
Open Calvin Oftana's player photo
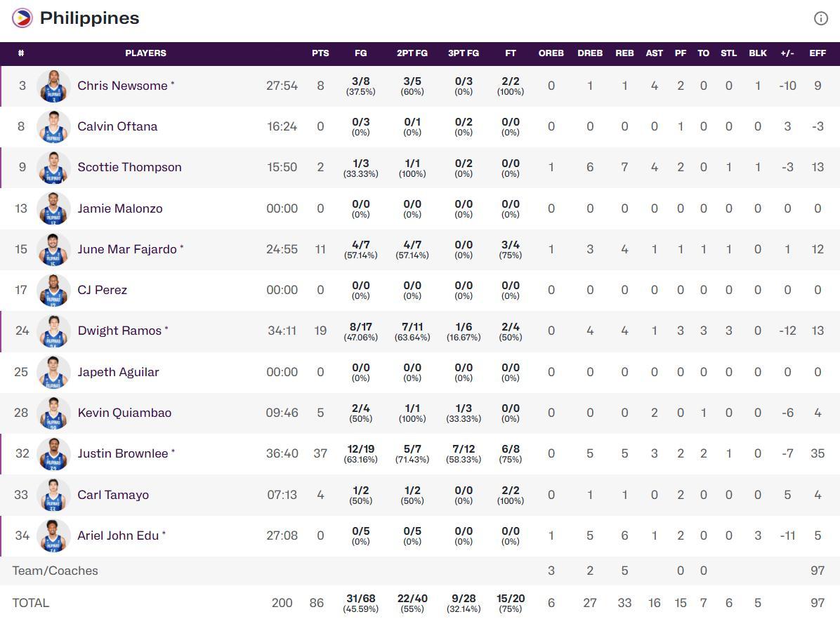coord(53,127)
